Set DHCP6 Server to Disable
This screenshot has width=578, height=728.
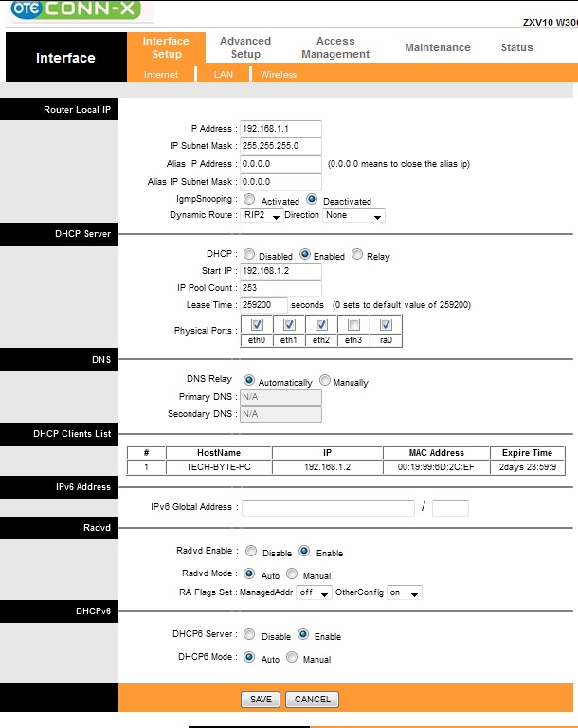tap(249, 634)
